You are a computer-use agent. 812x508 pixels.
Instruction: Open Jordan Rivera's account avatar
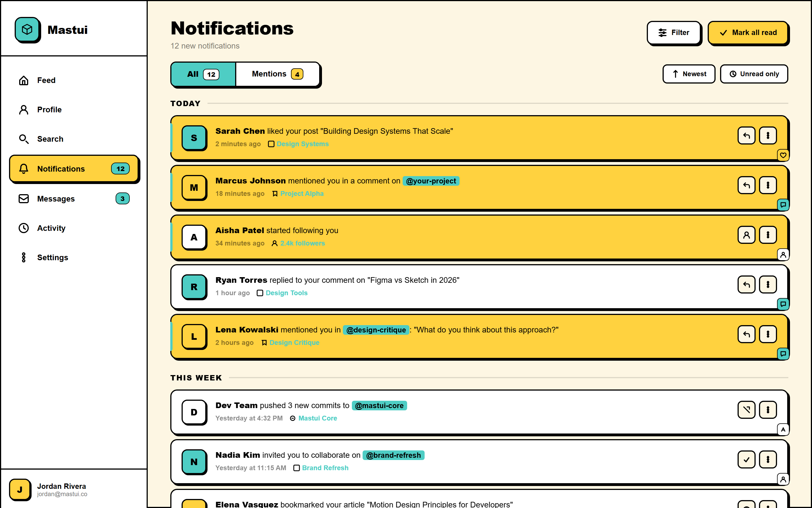[x=20, y=490]
